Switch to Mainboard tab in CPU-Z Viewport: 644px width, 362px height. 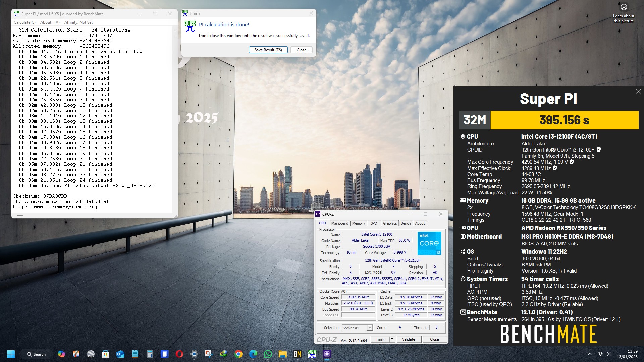pyautogui.click(x=340, y=223)
